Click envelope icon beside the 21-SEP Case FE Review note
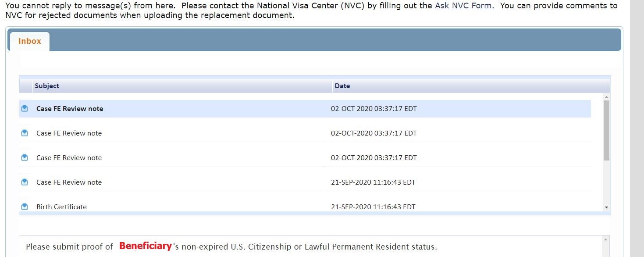Screen dimensions: 644x257 click(25, 182)
